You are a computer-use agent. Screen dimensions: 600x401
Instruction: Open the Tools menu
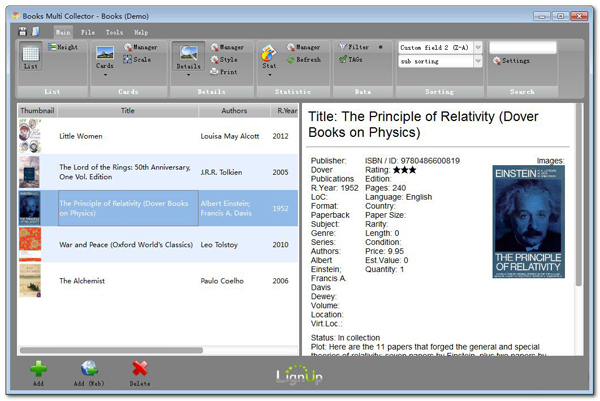coord(114,32)
